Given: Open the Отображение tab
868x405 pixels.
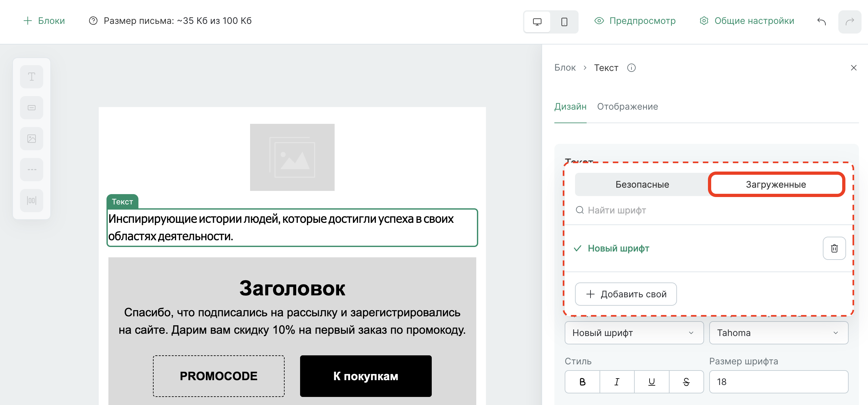Looking at the screenshot, I should [x=627, y=106].
